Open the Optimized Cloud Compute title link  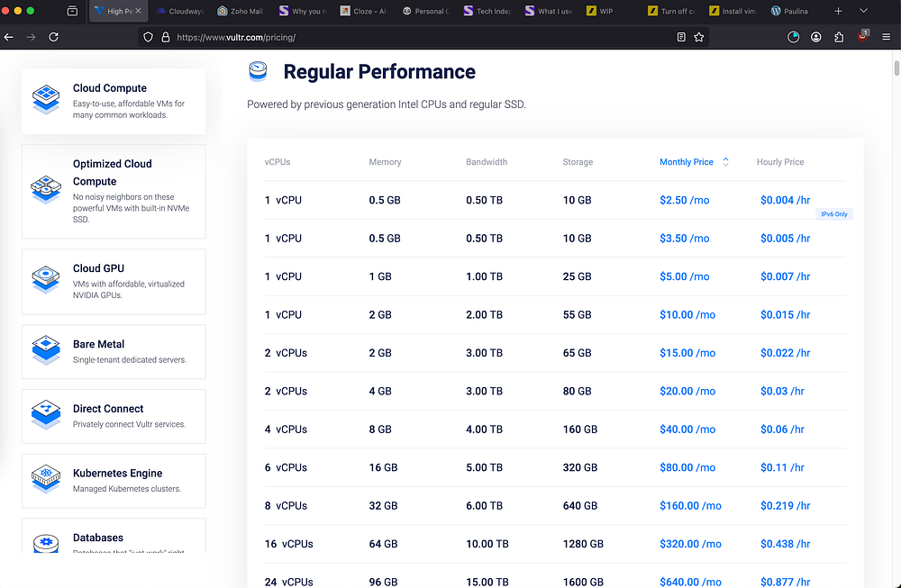(x=113, y=172)
